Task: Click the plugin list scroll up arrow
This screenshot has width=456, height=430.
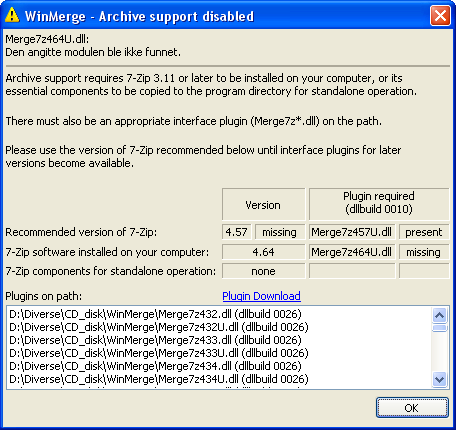Action: pyautogui.click(x=440, y=315)
